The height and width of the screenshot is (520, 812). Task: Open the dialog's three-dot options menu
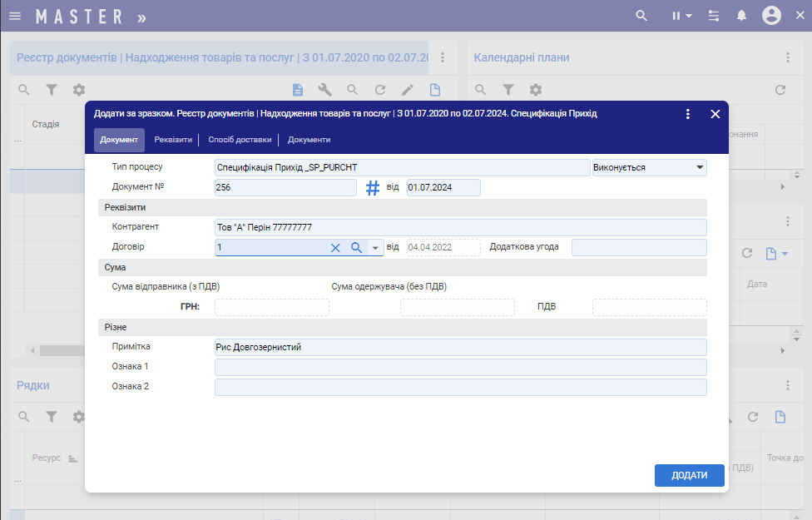click(x=687, y=114)
